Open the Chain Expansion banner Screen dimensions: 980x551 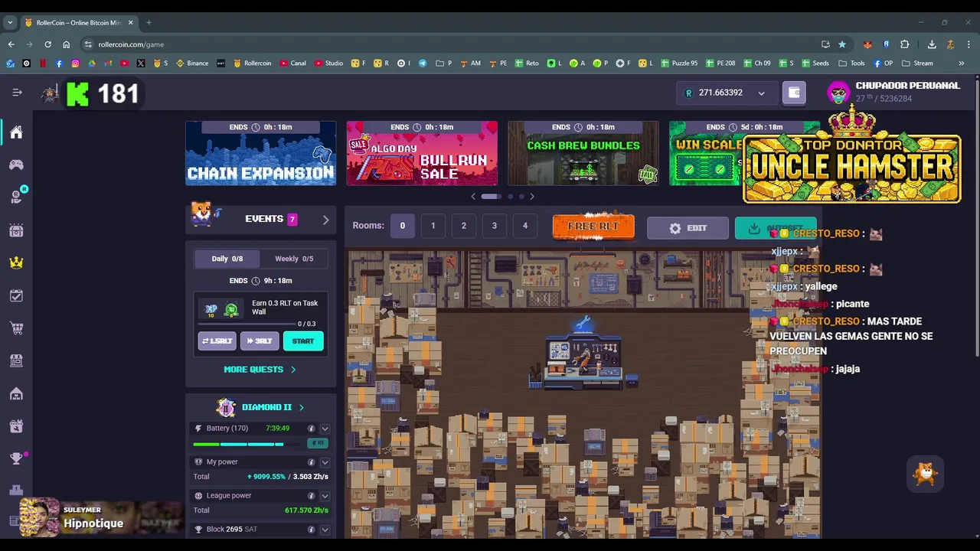tap(260, 153)
